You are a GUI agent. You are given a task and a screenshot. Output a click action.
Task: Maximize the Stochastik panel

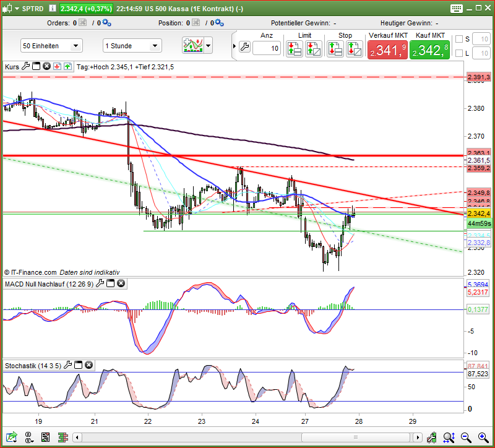[78, 365]
